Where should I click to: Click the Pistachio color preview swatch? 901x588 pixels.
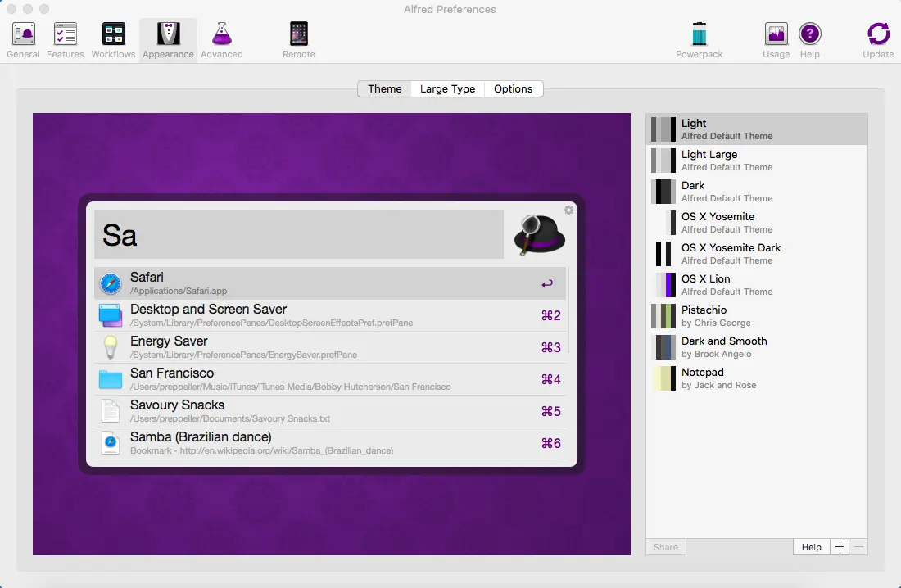click(663, 315)
